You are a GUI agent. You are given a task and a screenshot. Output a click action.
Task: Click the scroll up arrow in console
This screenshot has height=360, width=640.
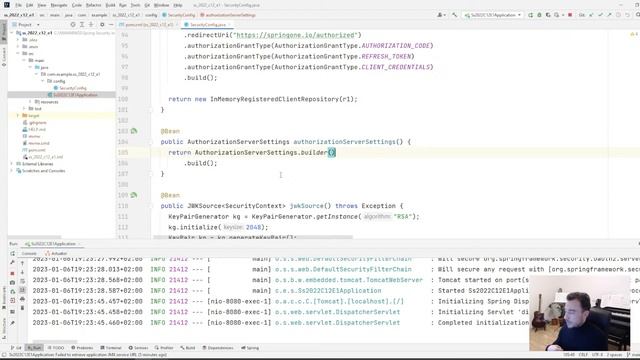[x=22, y=263]
